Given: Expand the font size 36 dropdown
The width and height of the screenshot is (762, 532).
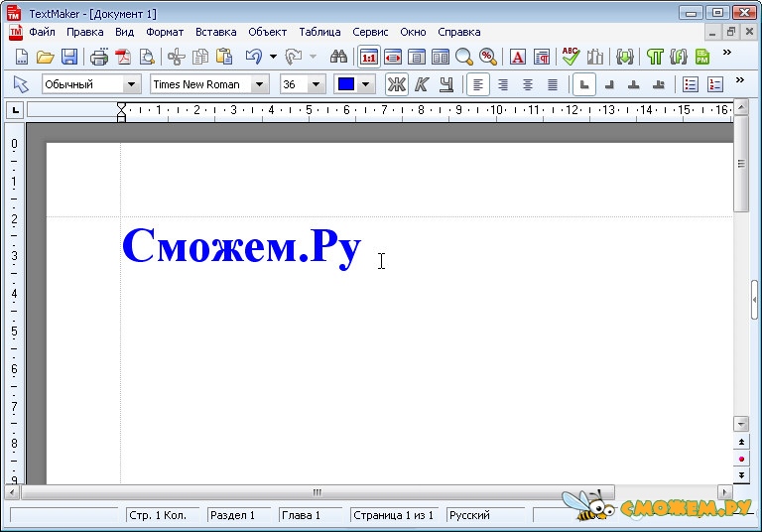Looking at the screenshot, I should click(x=316, y=84).
